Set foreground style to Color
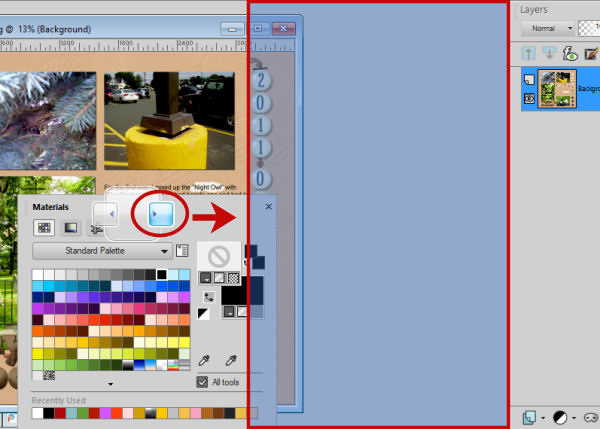Viewport: 600px width, 429px height. [205, 278]
